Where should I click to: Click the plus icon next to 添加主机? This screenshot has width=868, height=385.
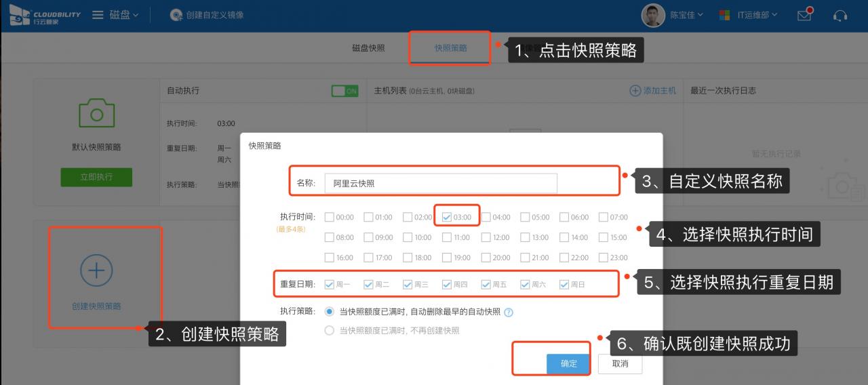pyautogui.click(x=635, y=90)
